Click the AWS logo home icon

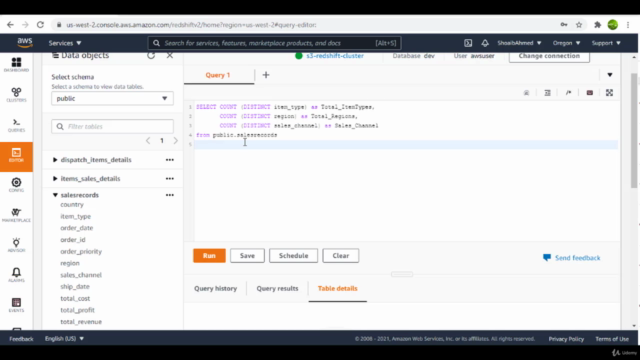point(25,43)
